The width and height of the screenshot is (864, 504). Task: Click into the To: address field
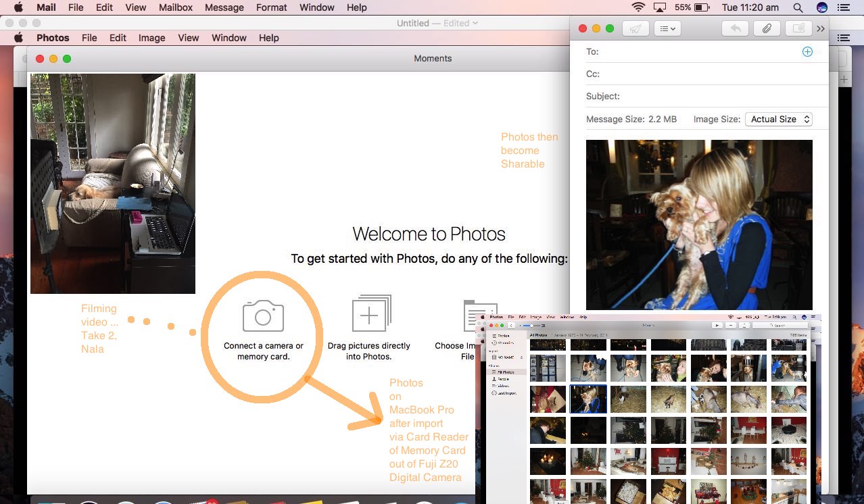tap(698, 52)
